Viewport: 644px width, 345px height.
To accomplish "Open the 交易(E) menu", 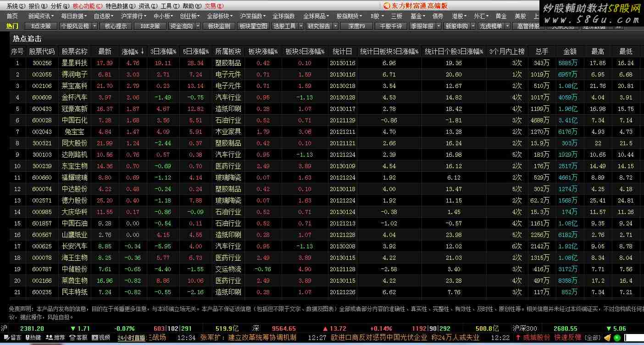I will click(x=214, y=6).
